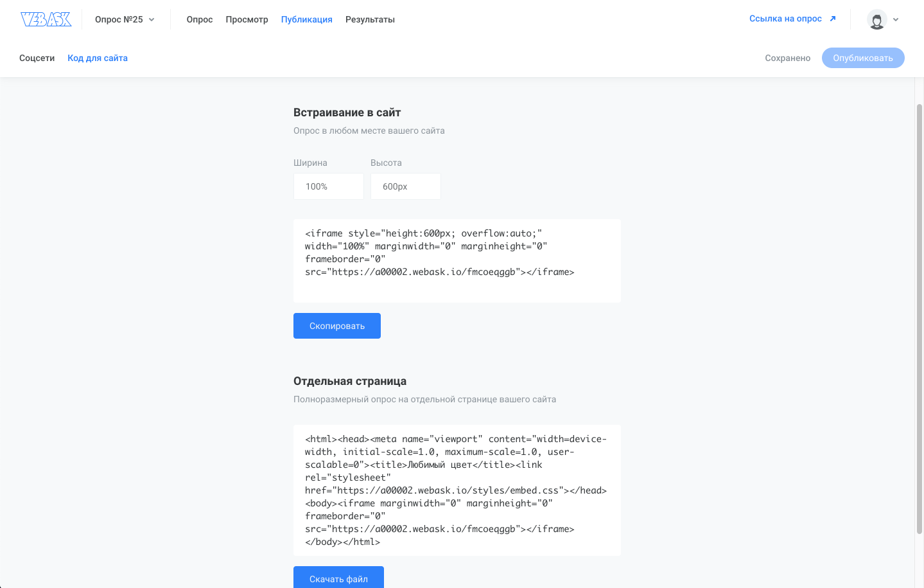This screenshot has width=924, height=588.
Task: Select Публикация in the navigation
Action: (x=306, y=19)
